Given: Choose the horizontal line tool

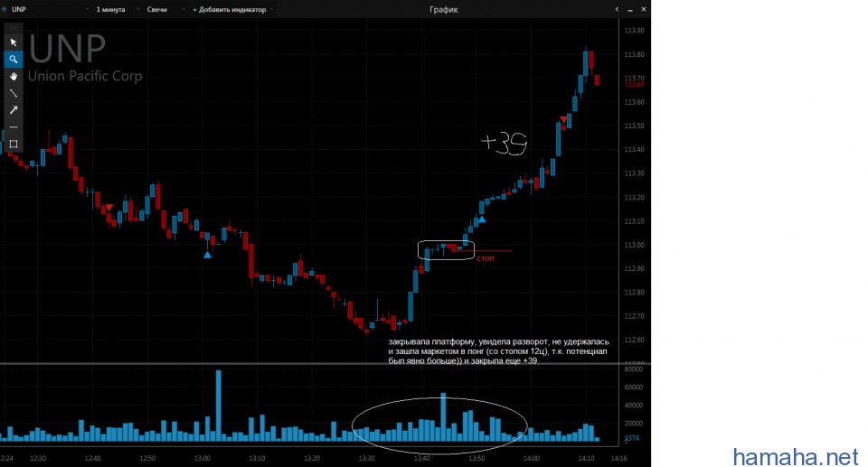Looking at the screenshot, I should [14, 127].
